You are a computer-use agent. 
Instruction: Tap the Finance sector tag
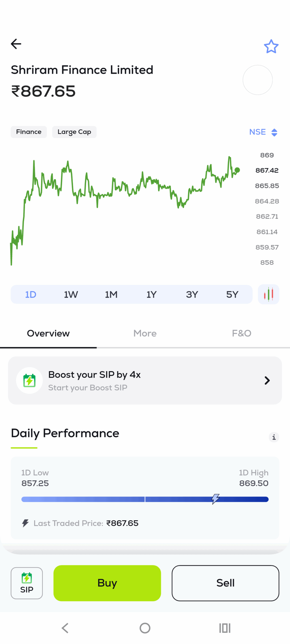click(x=29, y=132)
